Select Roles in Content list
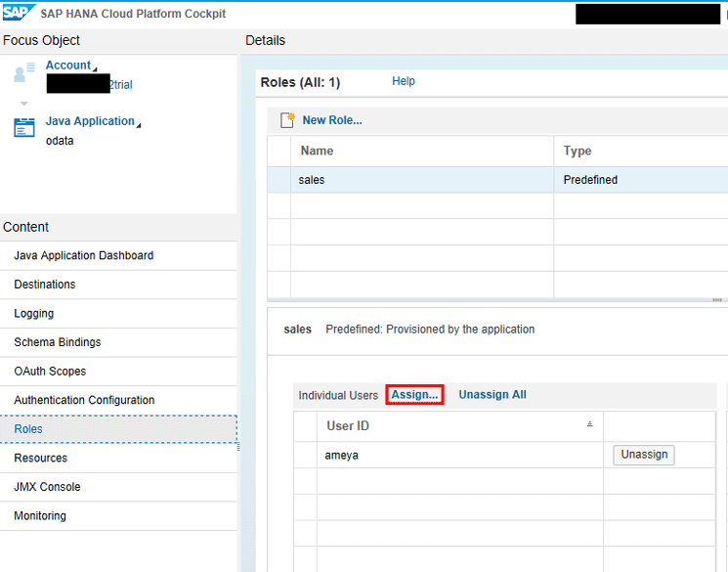 [118, 429]
